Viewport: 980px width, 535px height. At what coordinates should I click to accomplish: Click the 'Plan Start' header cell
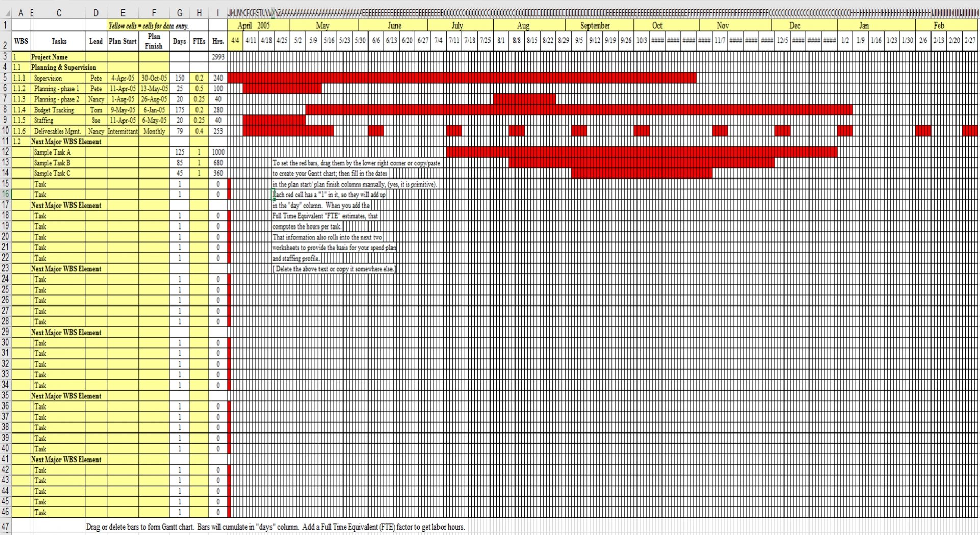click(122, 41)
